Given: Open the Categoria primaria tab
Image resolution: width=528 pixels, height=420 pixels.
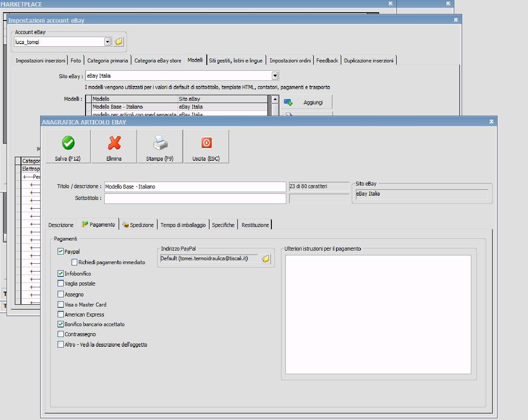Looking at the screenshot, I should pos(108,61).
